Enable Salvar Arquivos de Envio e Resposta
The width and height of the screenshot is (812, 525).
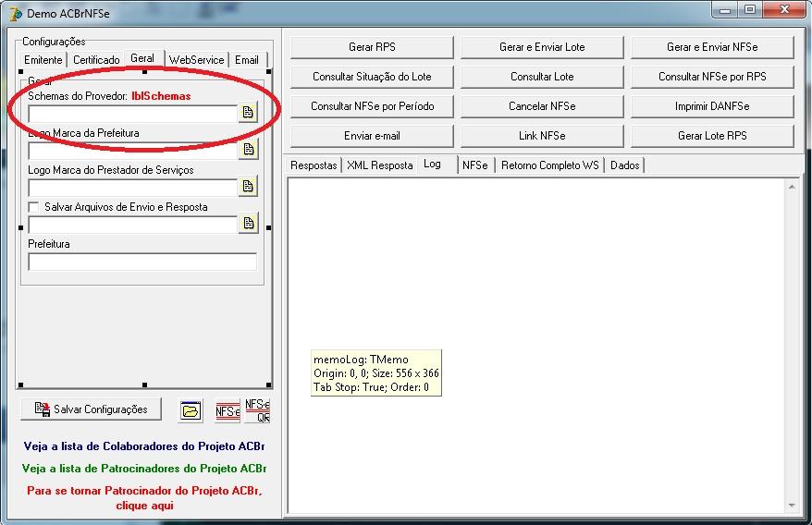[33, 207]
